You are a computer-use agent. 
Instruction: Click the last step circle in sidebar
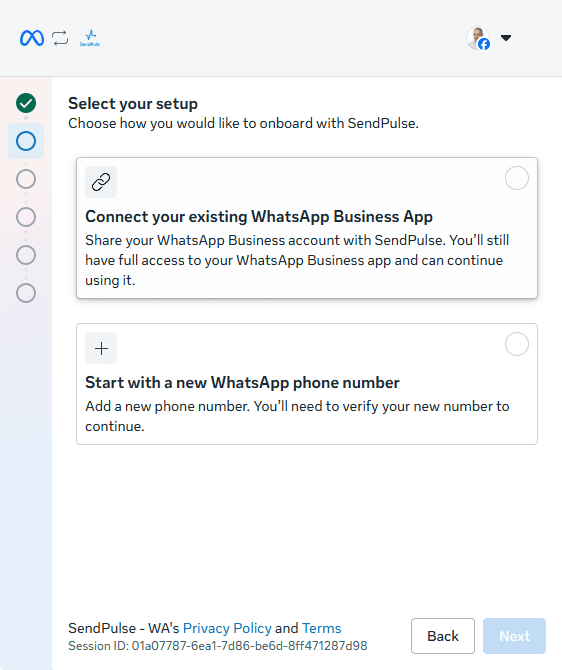tap(26, 293)
